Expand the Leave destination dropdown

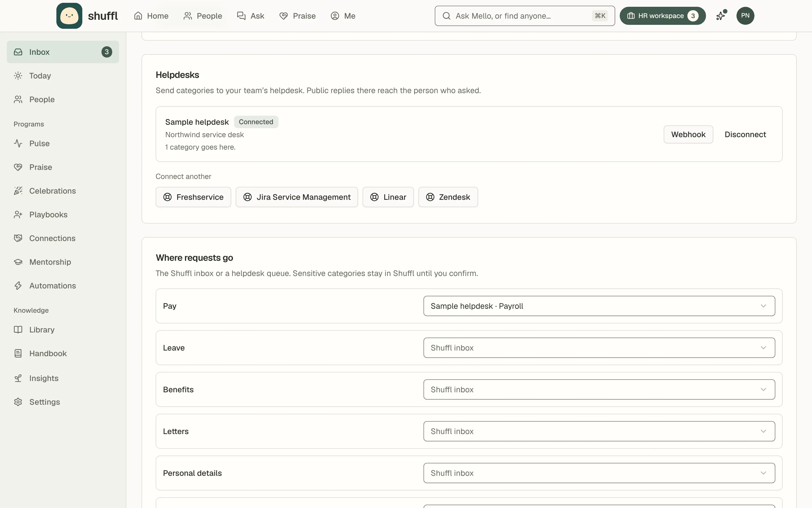click(x=599, y=348)
